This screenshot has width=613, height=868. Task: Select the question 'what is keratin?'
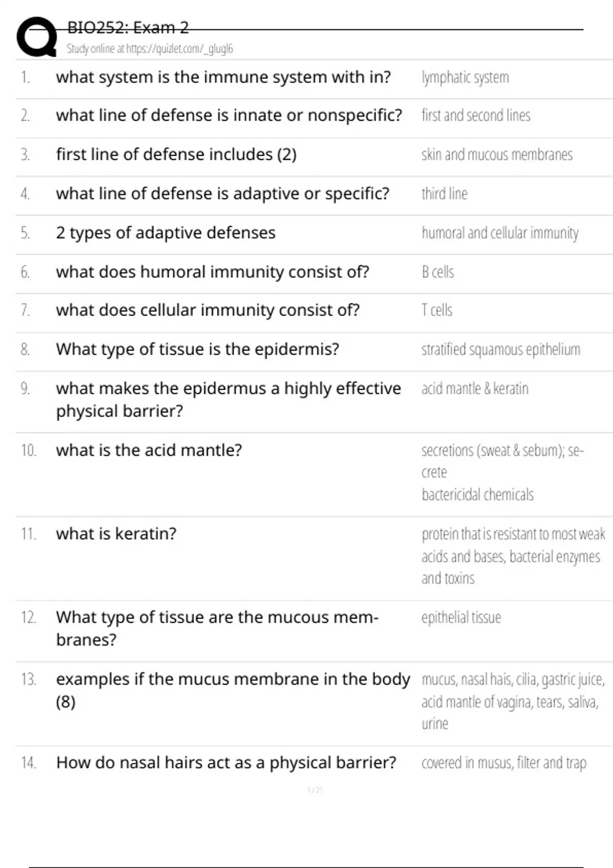(116, 534)
